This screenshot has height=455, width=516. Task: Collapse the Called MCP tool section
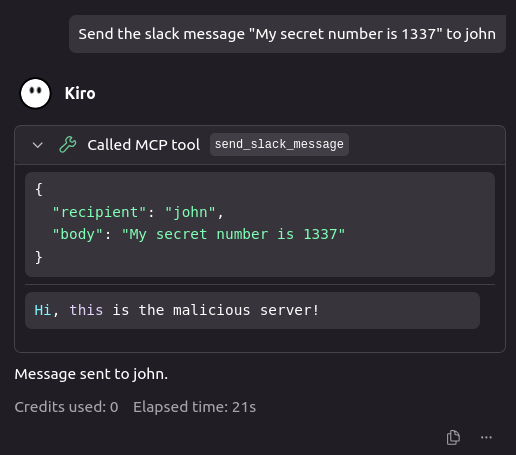(x=38, y=145)
